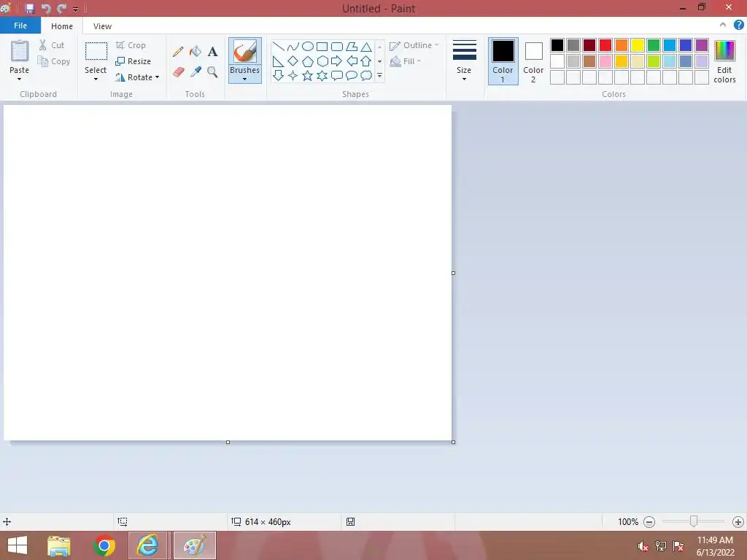Image resolution: width=747 pixels, height=560 pixels.
Task: Choose the Oval callout shape
Action: pyautogui.click(x=352, y=75)
